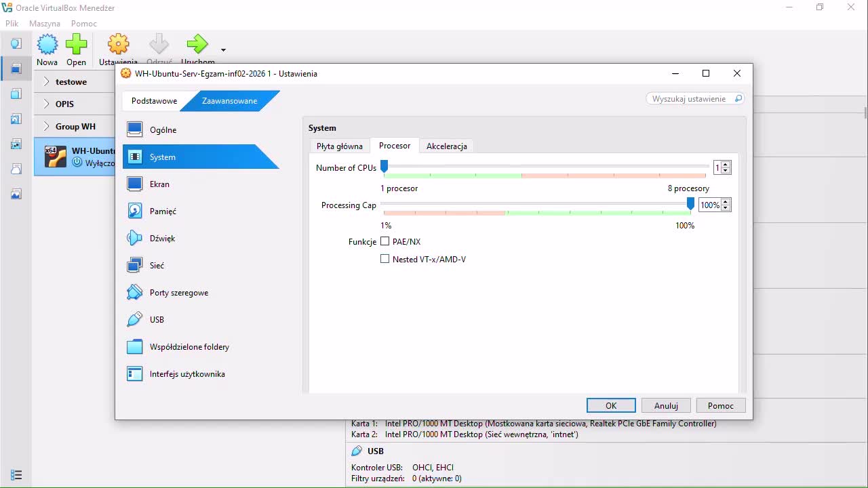The height and width of the screenshot is (488, 868).
Task: Increase the Processing Cap spinner
Action: tap(726, 202)
